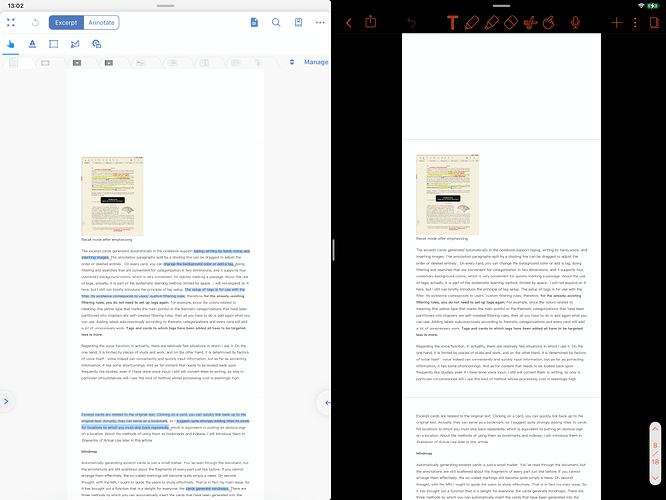Select the hand scroll tool in Notability

(x=549, y=23)
